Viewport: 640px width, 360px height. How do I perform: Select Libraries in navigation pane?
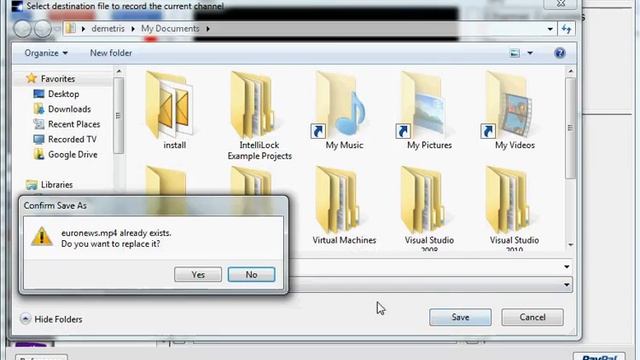(x=57, y=184)
